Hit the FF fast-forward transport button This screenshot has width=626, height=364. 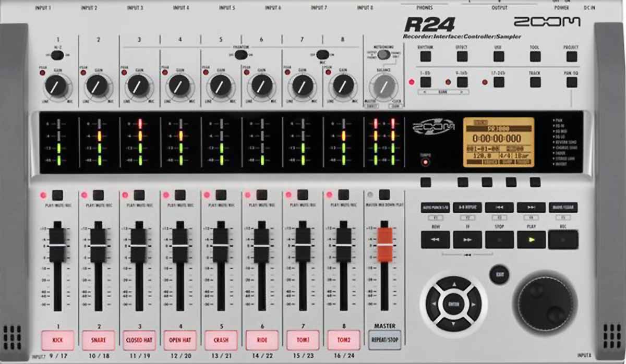(467, 240)
